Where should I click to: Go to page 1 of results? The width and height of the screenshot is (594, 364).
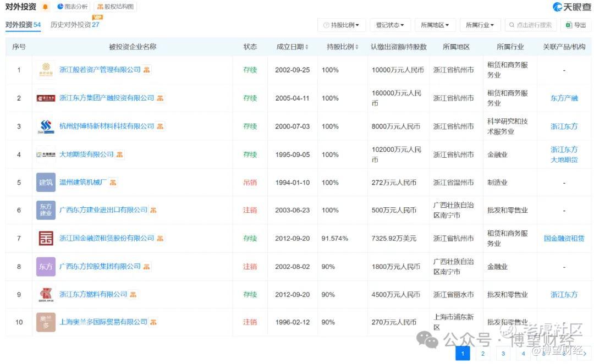click(463, 354)
